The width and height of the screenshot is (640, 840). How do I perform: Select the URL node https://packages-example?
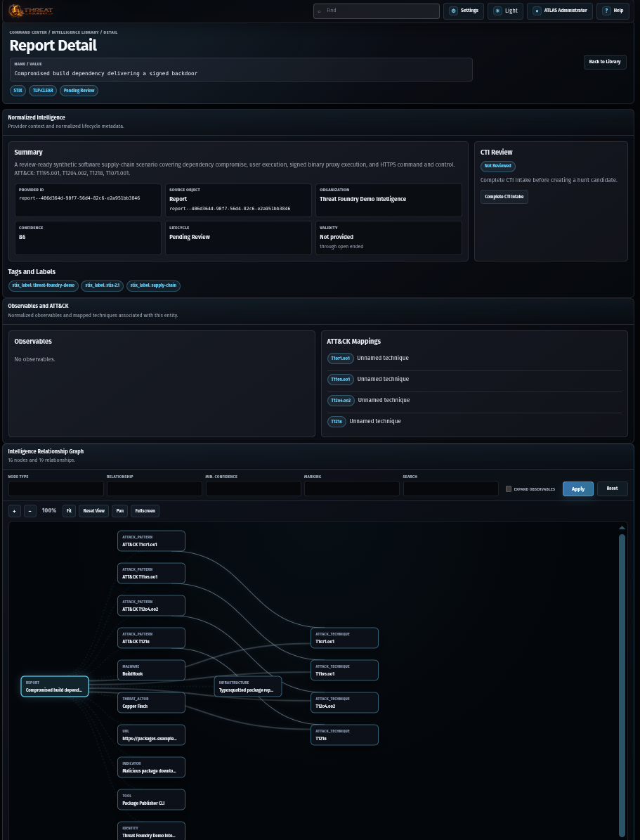pyautogui.click(x=151, y=735)
